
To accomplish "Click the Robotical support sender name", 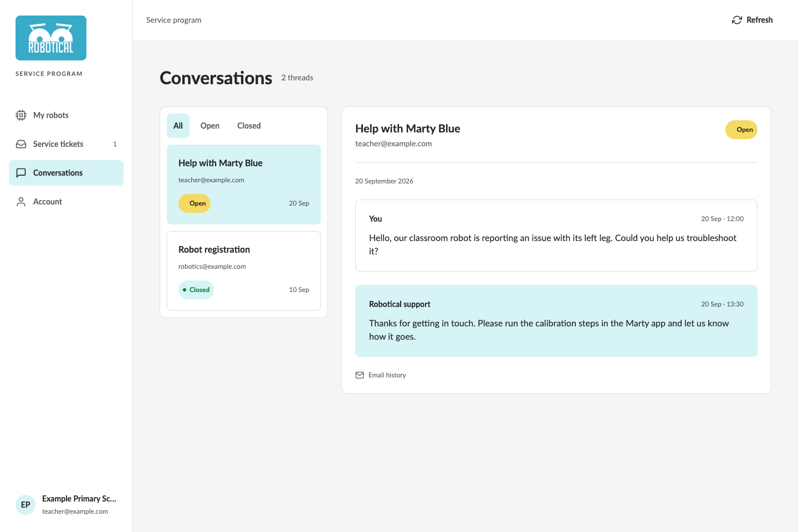I will (400, 304).
